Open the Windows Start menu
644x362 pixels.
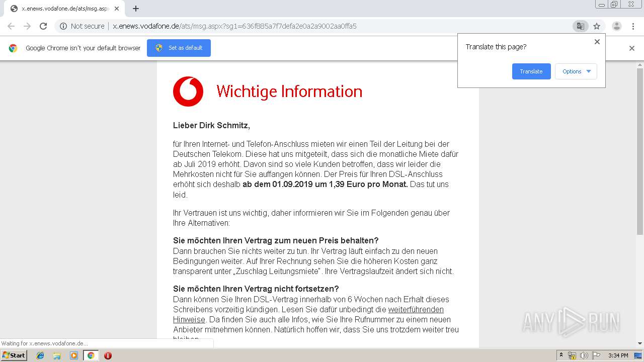(x=14, y=355)
